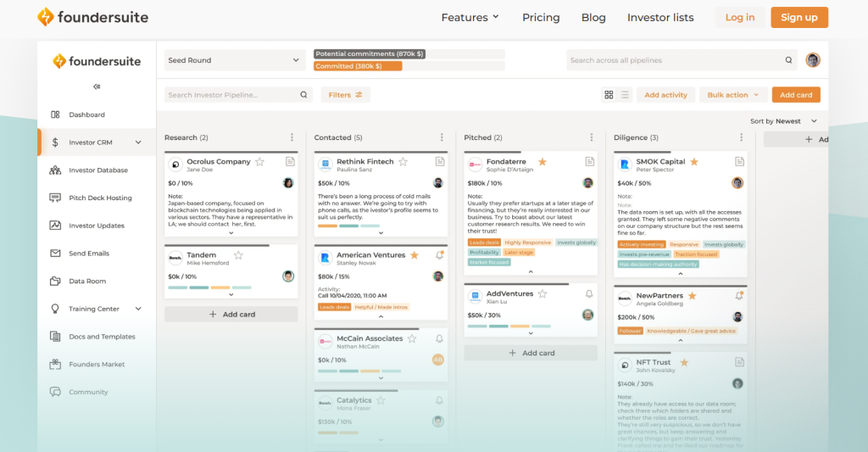Unstar the Fondaterre investor card
This screenshot has height=452, width=868.
tap(542, 161)
